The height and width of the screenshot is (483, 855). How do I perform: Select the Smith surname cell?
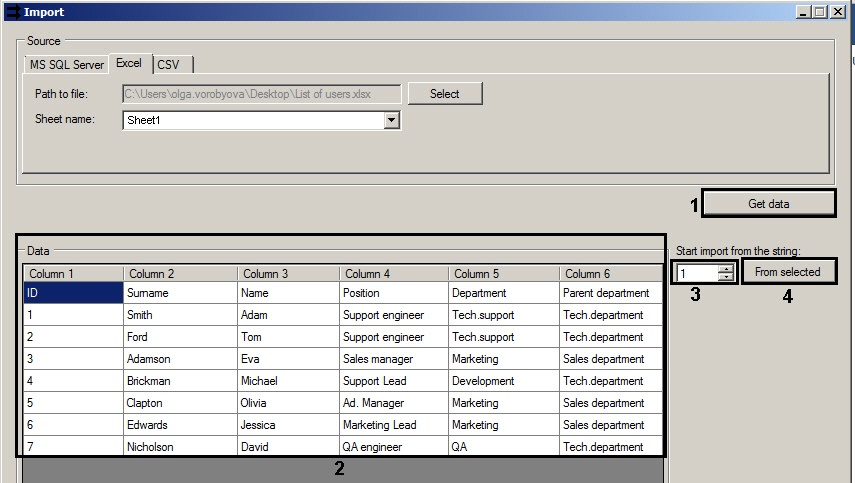point(180,315)
